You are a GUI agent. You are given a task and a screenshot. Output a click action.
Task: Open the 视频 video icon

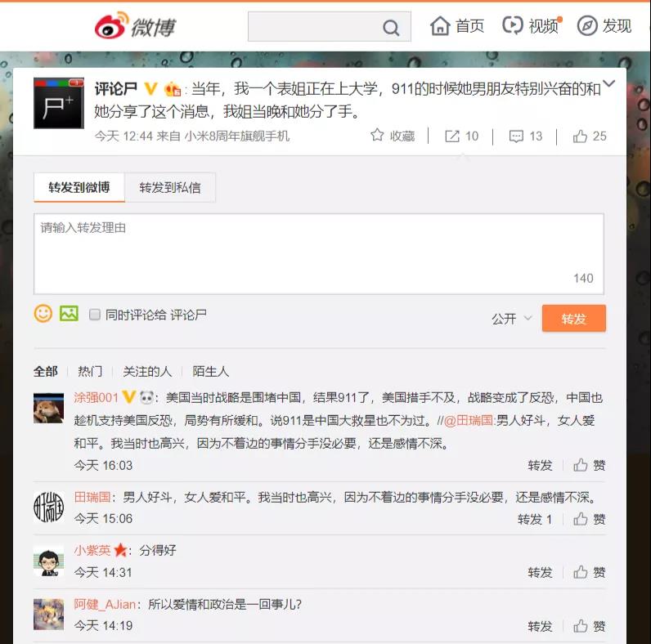tap(512, 25)
